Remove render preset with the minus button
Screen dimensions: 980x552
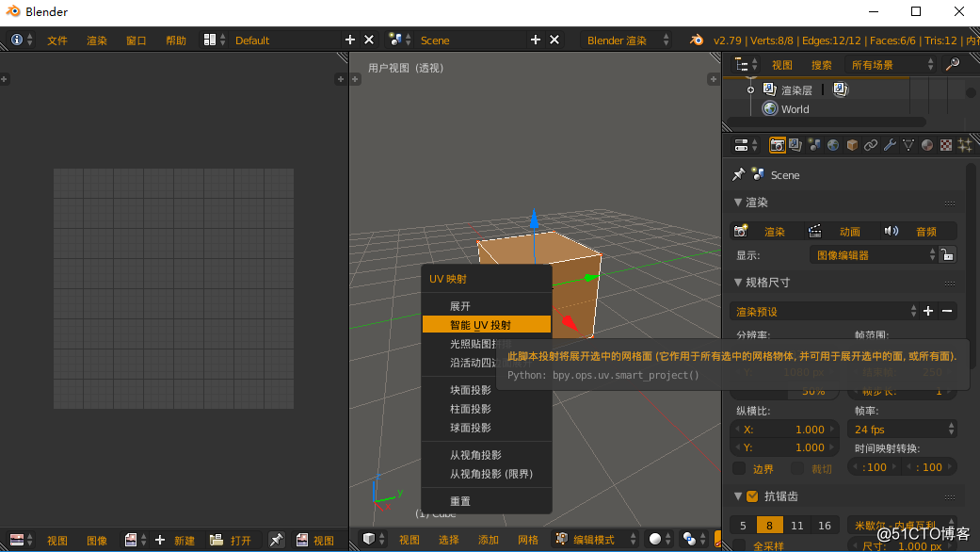click(947, 311)
